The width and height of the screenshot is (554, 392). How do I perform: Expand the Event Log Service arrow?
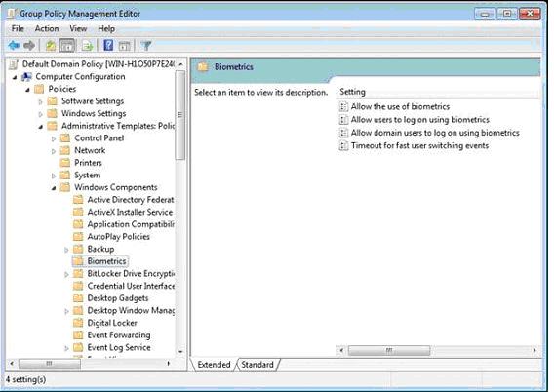pyautogui.click(x=66, y=348)
